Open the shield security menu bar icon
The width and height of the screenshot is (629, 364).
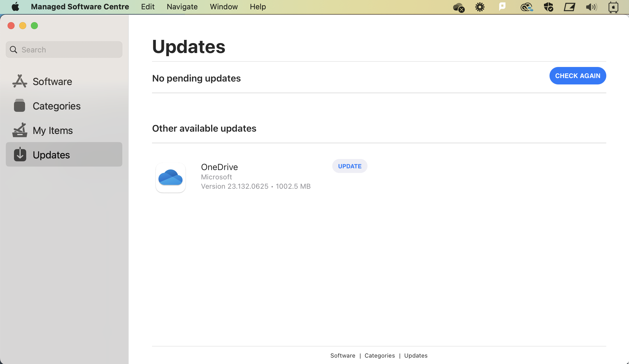click(548, 7)
